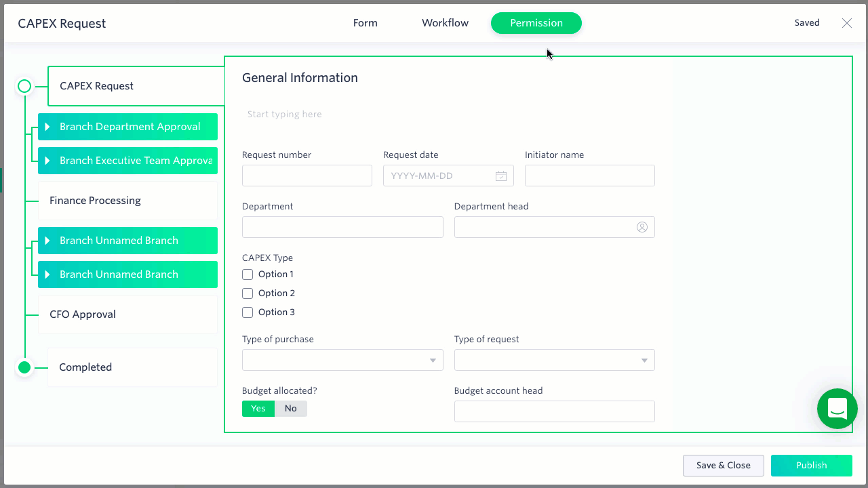Click Save & Close

pyautogui.click(x=724, y=466)
